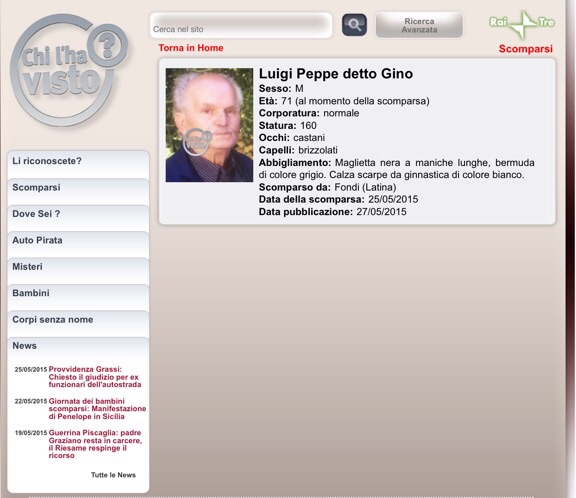Screen dimensions: 576x498
Task: View all news via Tutte le News
Action: coord(113,475)
